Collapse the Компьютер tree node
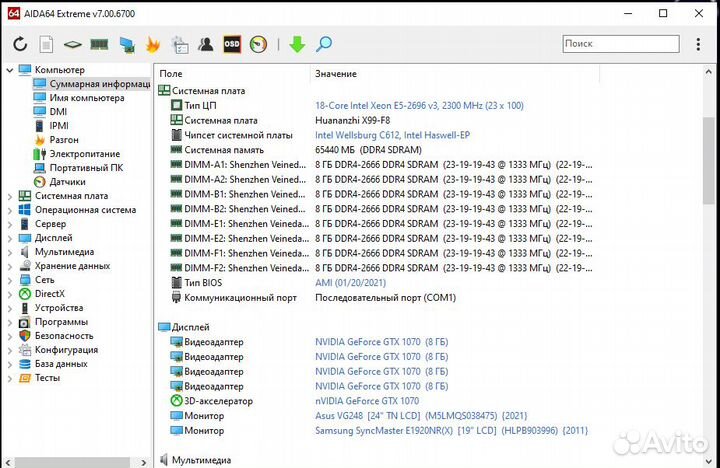The image size is (720, 468). click(x=10, y=70)
